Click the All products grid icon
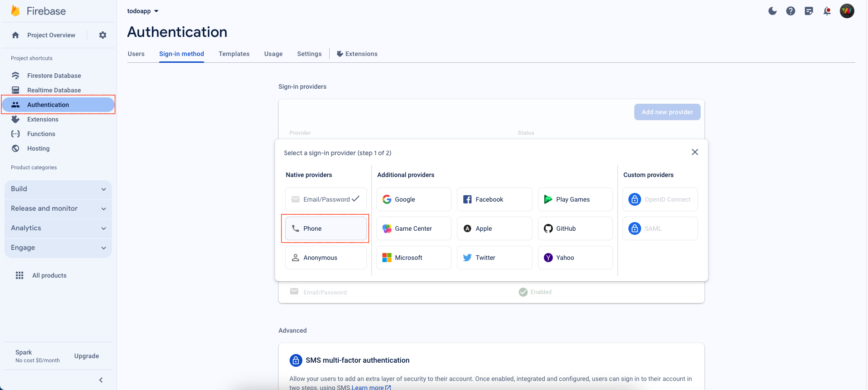Image resolution: width=868 pixels, height=390 pixels. [20, 275]
